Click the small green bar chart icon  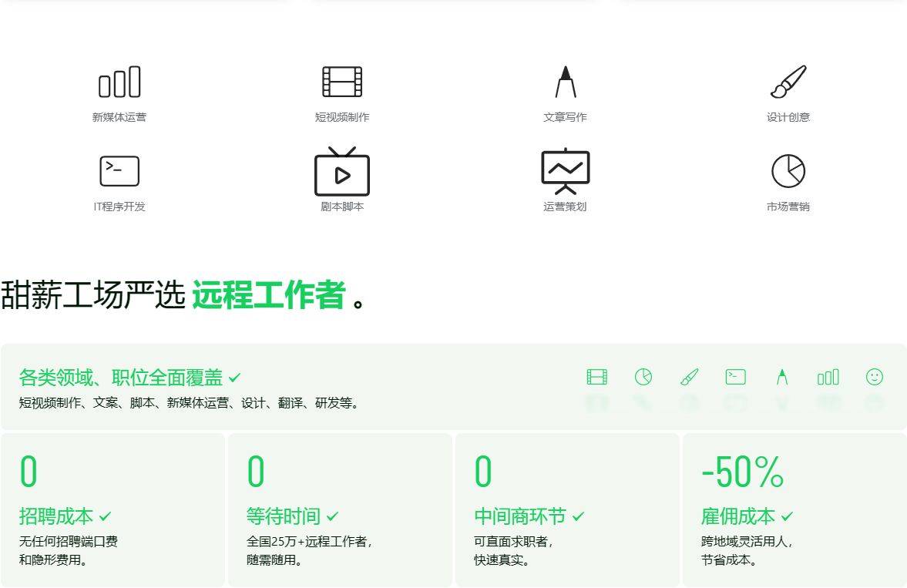pos(828,378)
